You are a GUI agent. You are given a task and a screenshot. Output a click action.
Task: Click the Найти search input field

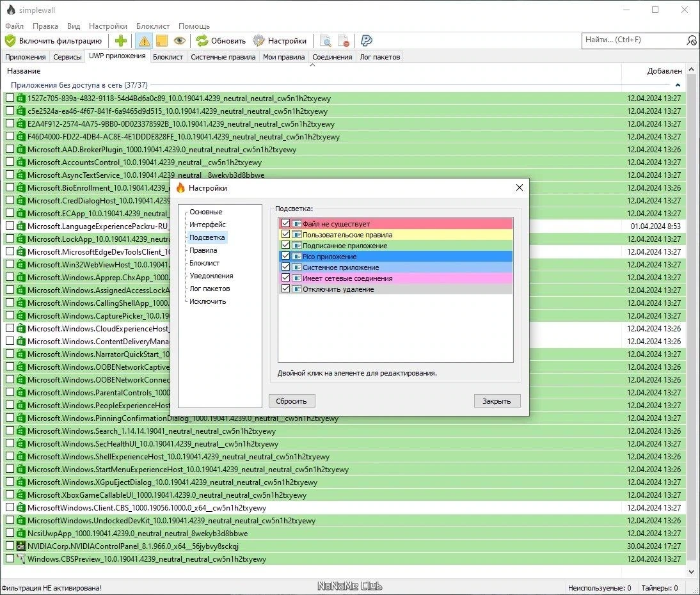(634, 40)
